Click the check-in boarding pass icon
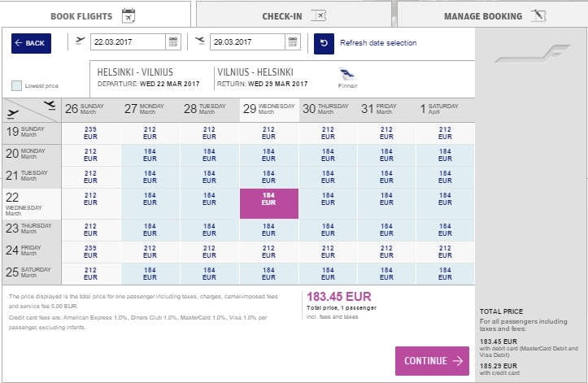The height and width of the screenshot is (383, 588). point(318,15)
